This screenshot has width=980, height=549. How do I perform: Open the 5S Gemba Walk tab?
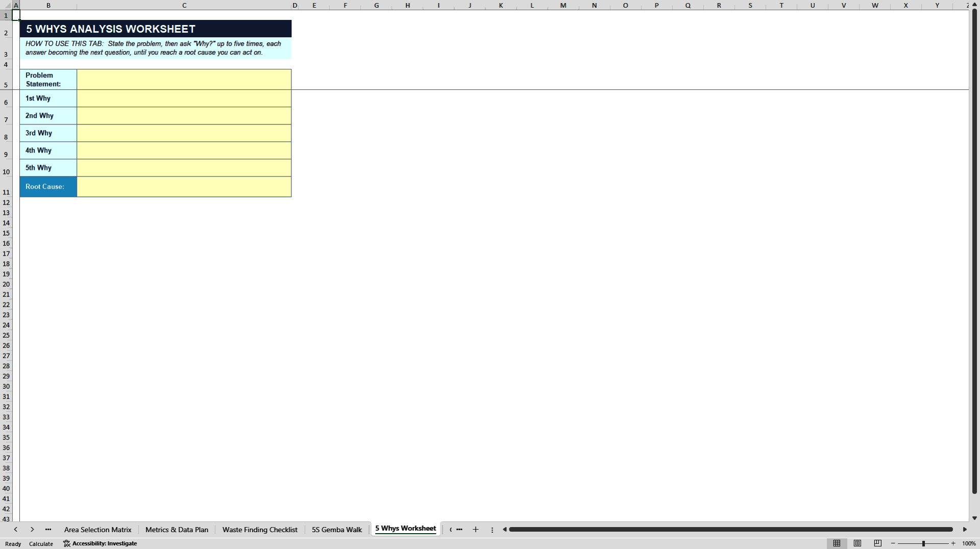coord(337,530)
